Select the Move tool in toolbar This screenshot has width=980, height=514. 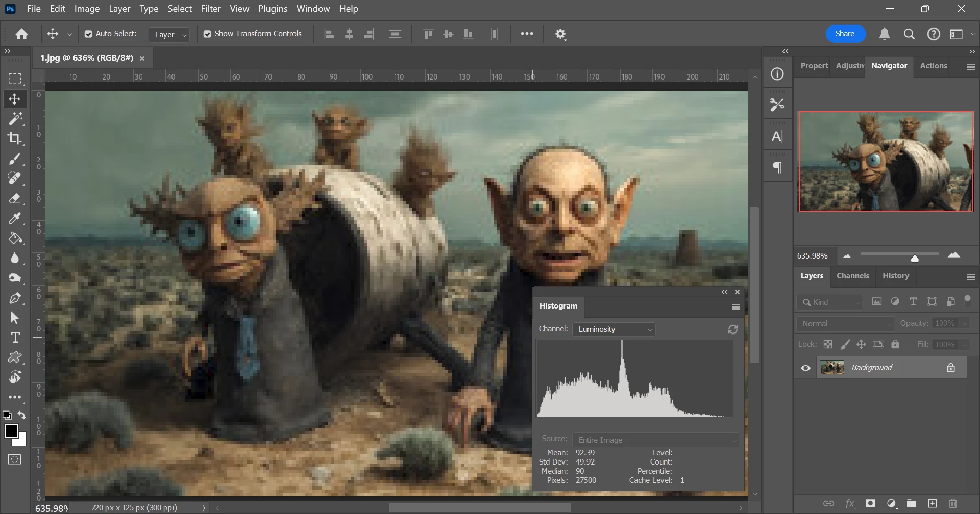(x=15, y=99)
